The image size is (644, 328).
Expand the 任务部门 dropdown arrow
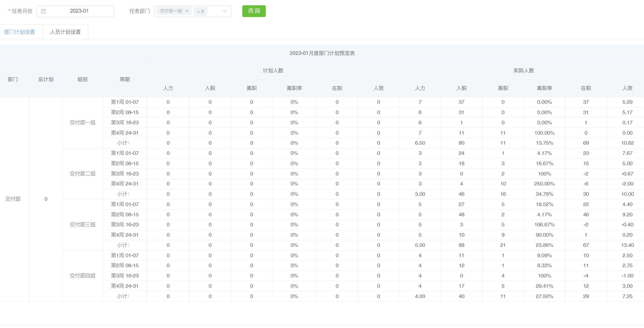click(x=225, y=11)
